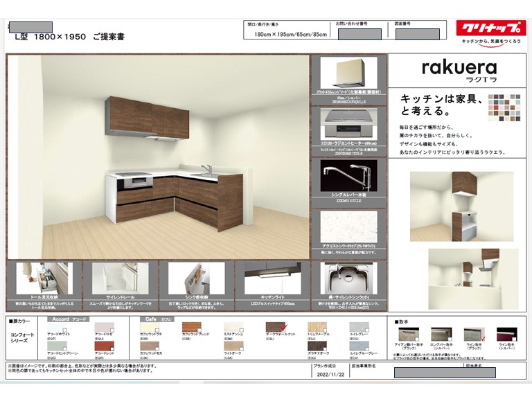
Task: Click the シングルレバー水栓 caption
Action: coord(348,195)
